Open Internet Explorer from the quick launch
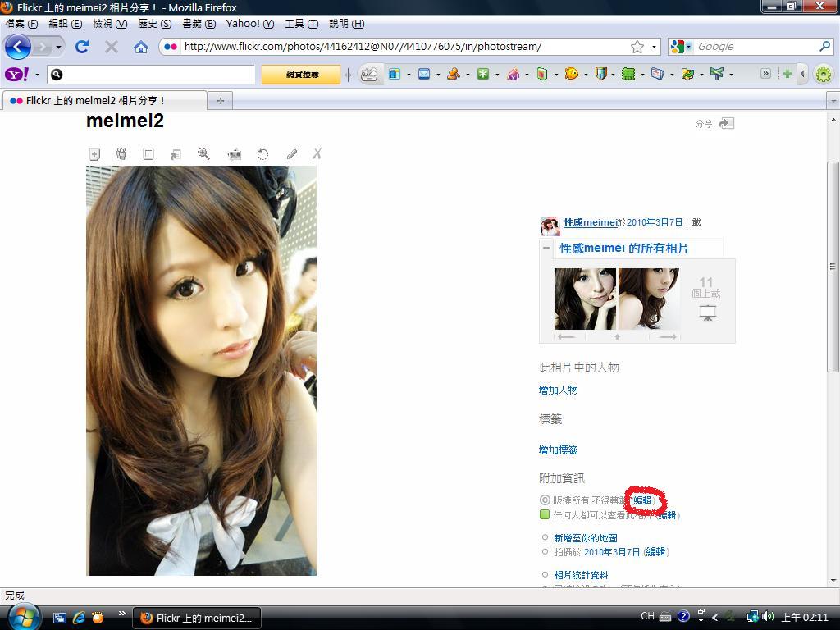This screenshot has height=630, width=840. [x=79, y=618]
